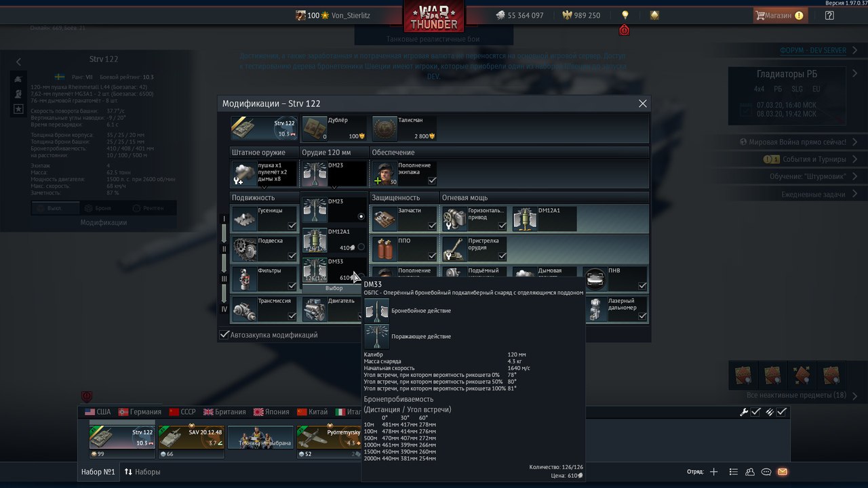Switch to Китай nation tab
The image size is (868, 488).
[x=311, y=411]
